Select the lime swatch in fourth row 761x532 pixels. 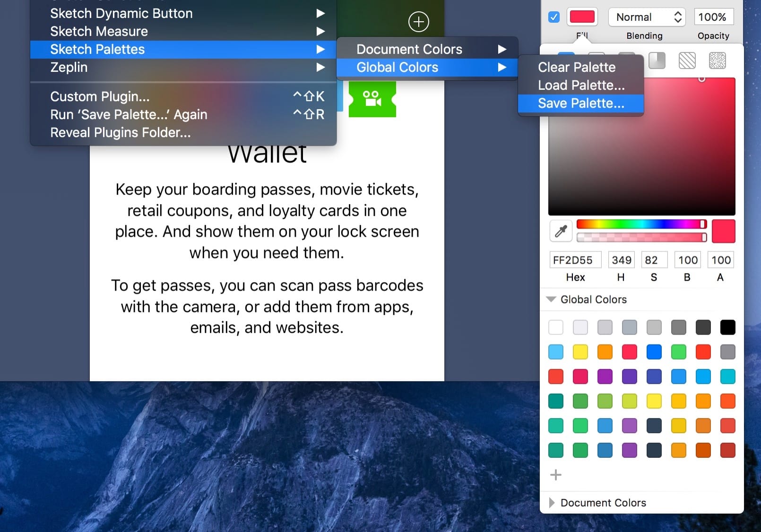pos(630,401)
